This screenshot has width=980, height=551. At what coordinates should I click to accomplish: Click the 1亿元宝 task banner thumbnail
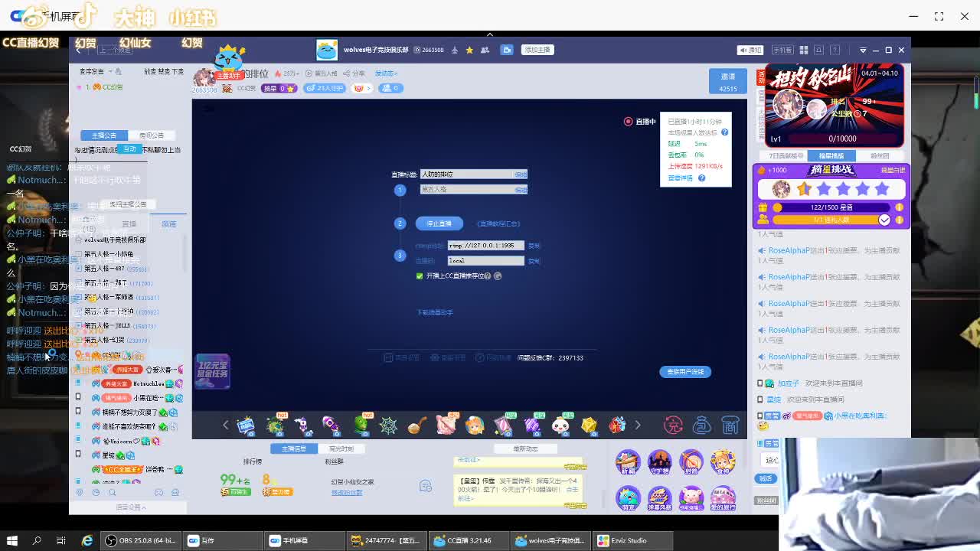[212, 371]
